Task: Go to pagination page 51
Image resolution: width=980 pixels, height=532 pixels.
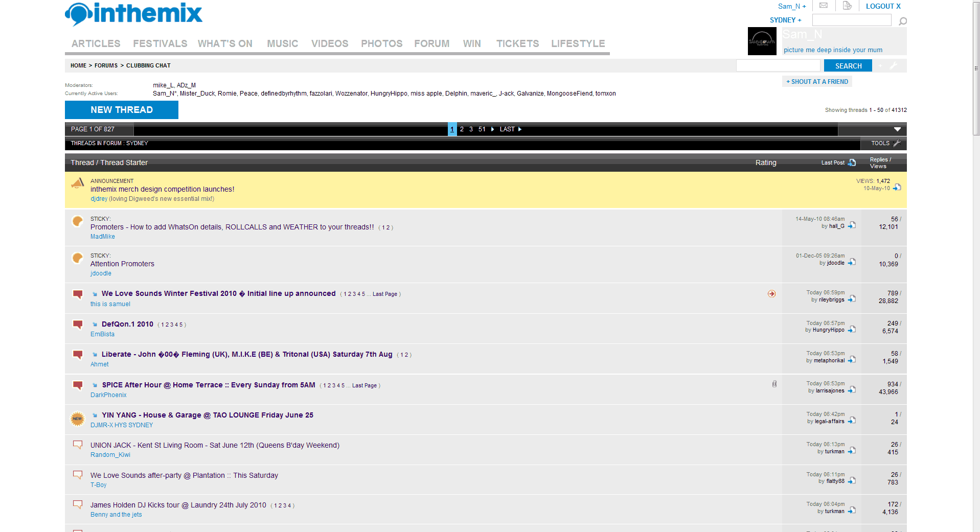Action: pyautogui.click(x=482, y=129)
